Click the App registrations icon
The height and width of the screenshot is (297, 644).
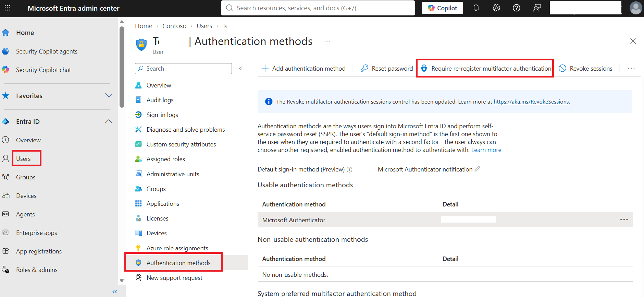click(x=5, y=251)
